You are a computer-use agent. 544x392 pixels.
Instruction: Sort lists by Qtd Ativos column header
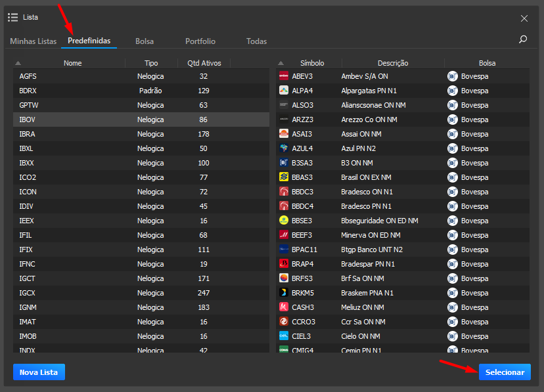[x=204, y=63]
